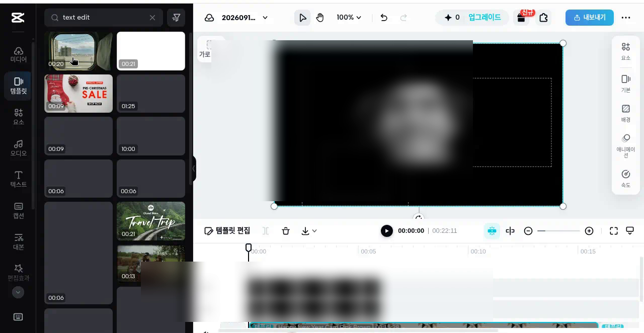The image size is (644, 333).
Task: Click the 00:10 mark on timeline ruler
Action: coord(478,251)
